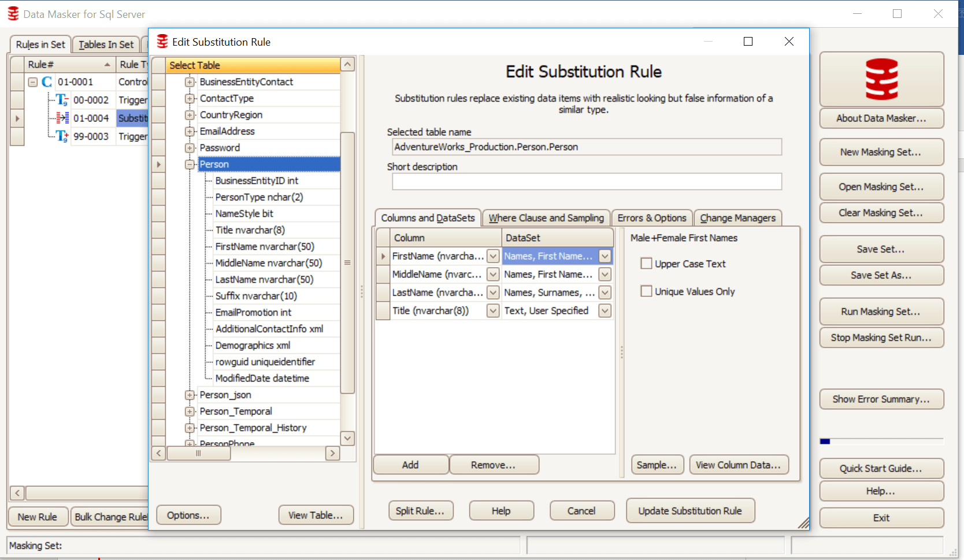Open FirstName column dropdown arrow

pos(493,256)
